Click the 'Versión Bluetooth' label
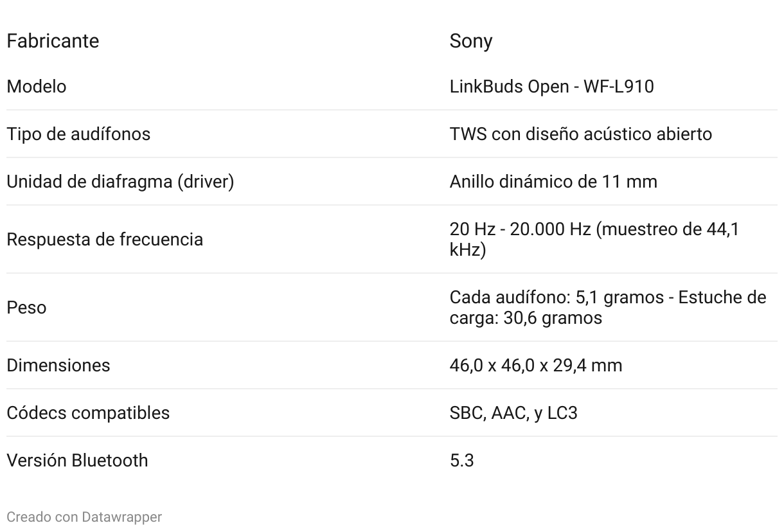This screenshot has height=532, width=784. coord(77,461)
